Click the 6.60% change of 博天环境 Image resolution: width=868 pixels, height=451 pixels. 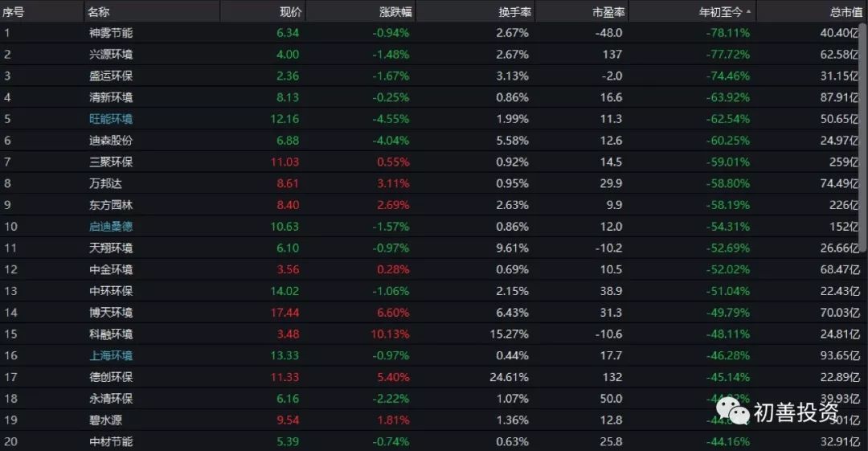pyautogui.click(x=393, y=313)
